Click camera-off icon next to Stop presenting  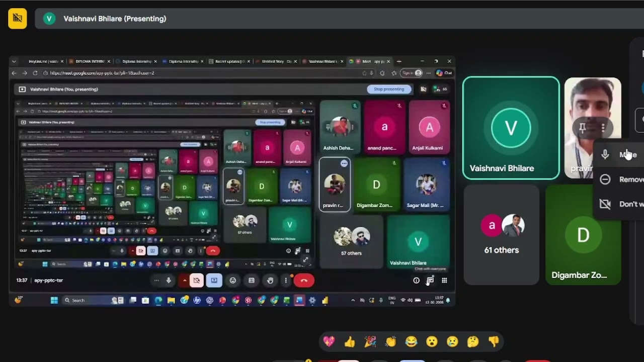tap(423, 89)
